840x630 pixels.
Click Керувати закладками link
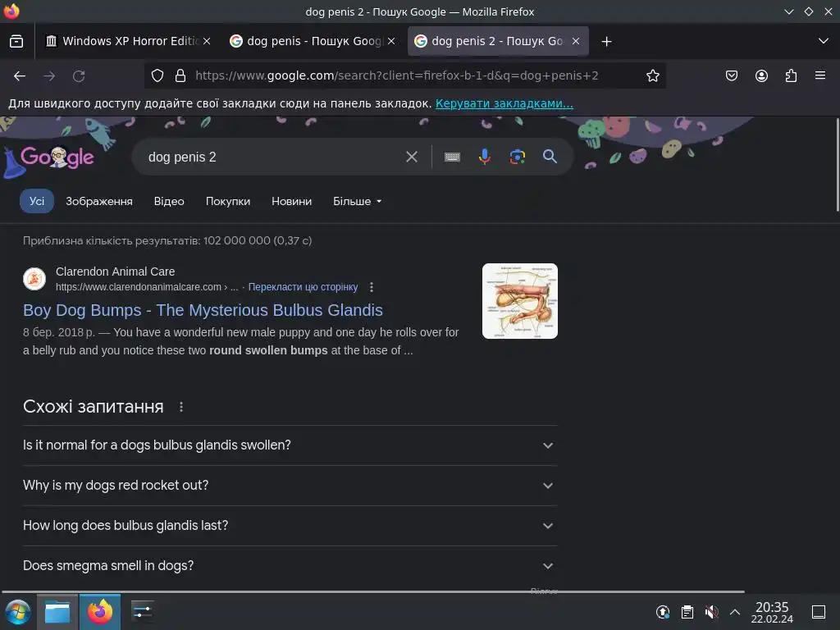(504, 103)
